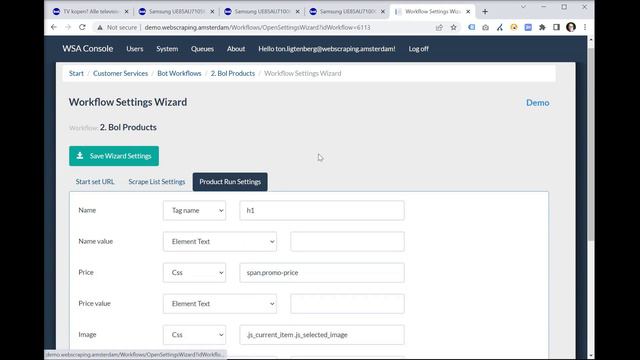Image resolution: width=640 pixels, height=360 pixels.
Task: Switch to Start set URL tab
Action: click(x=95, y=182)
